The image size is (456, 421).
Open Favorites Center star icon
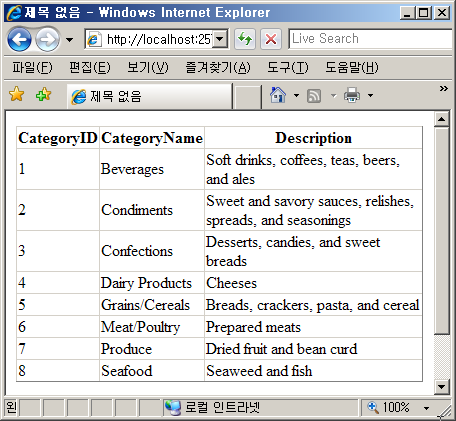(16, 94)
